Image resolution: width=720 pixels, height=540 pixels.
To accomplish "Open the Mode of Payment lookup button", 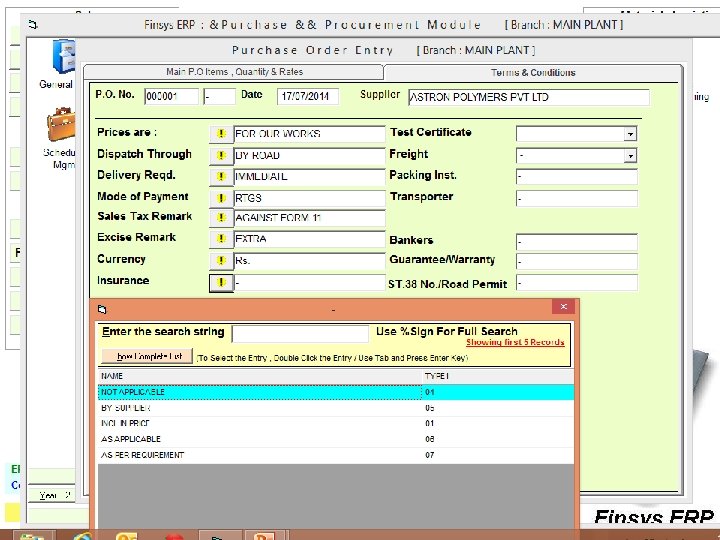I will (221, 198).
